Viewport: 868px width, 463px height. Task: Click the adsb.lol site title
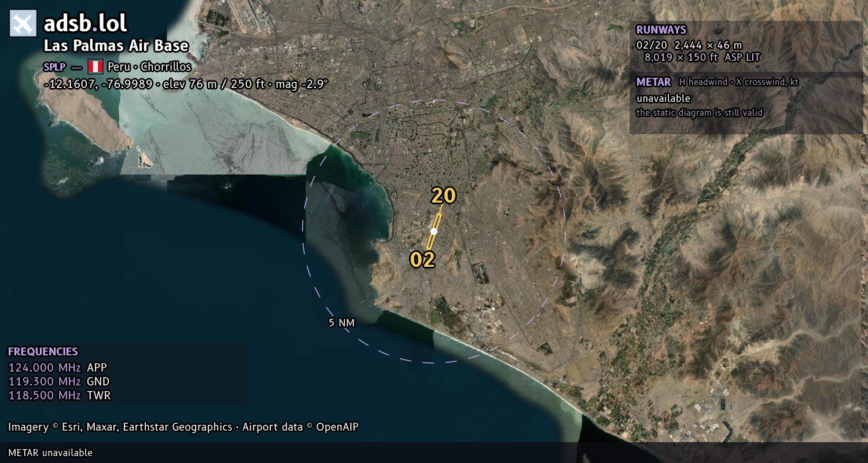pos(86,24)
